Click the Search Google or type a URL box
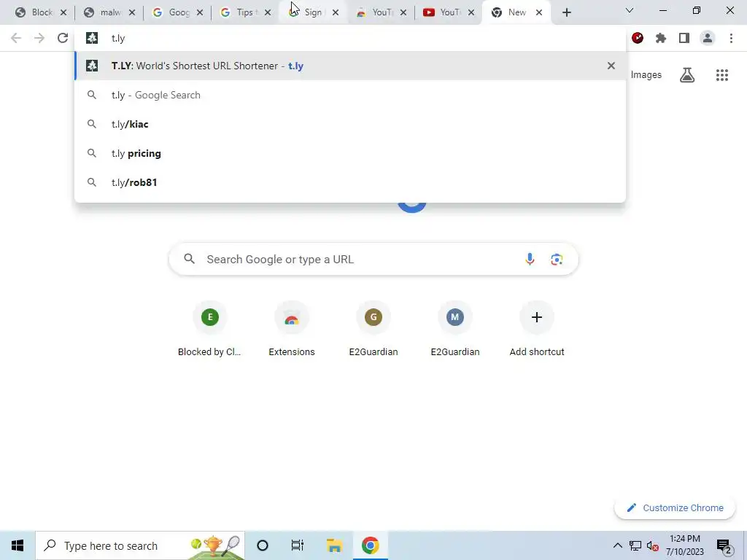Viewport: 747px width, 560px height. [x=373, y=259]
